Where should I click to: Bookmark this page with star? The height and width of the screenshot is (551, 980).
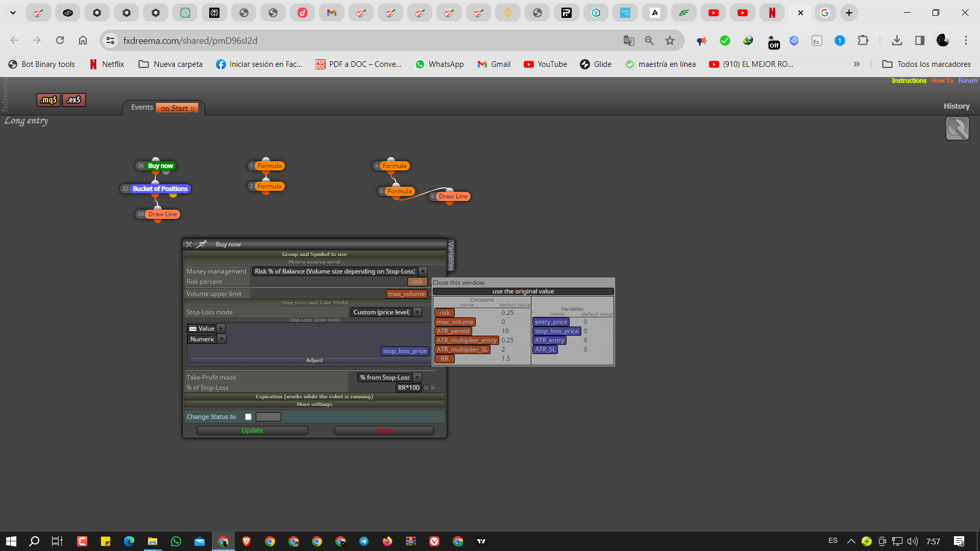click(x=670, y=40)
